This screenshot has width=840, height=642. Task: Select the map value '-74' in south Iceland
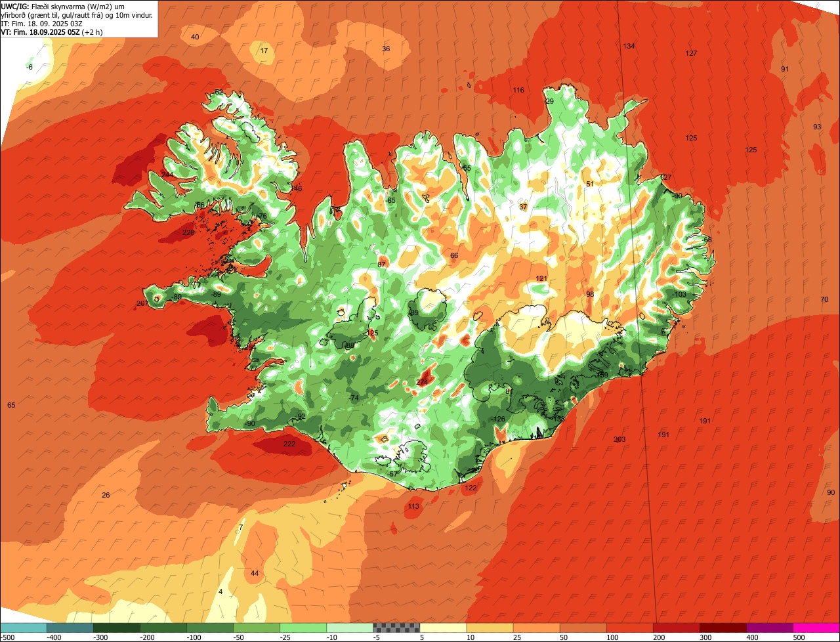(354, 399)
